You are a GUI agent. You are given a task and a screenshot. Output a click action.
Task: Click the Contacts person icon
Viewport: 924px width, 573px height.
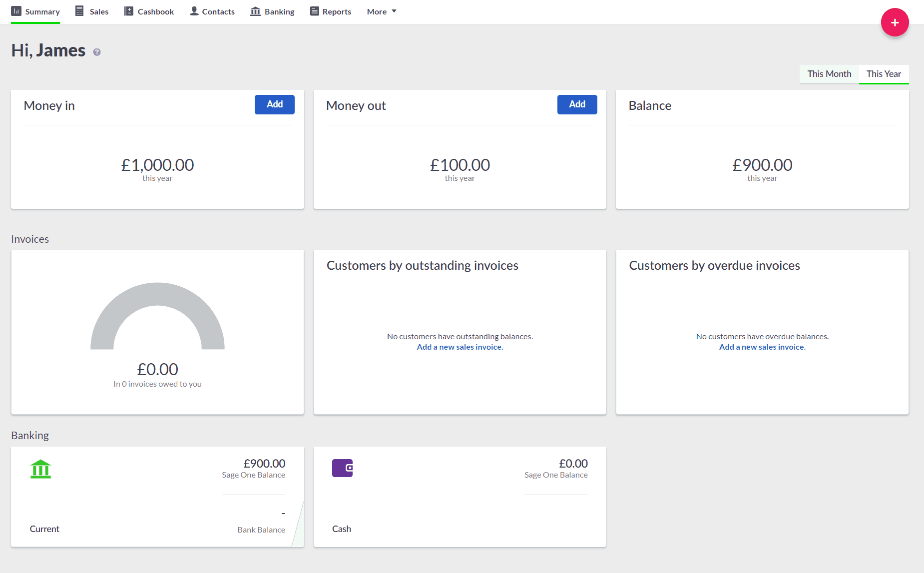pos(194,11)
